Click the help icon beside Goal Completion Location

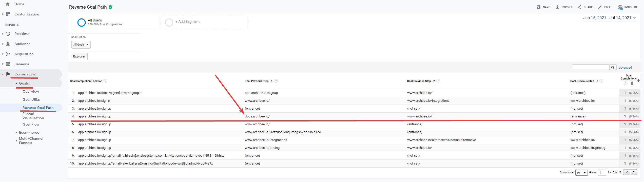tap(106, 81)
